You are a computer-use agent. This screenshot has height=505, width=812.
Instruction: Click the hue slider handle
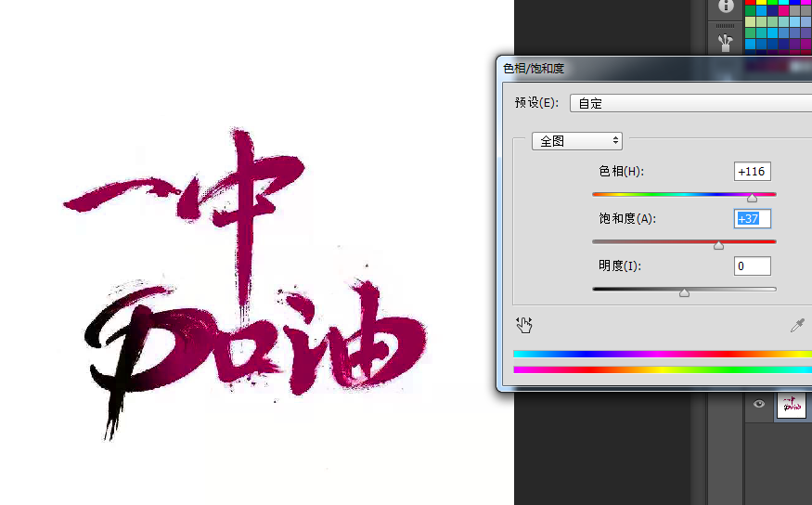pyautogui.click(x=752, y=198)
